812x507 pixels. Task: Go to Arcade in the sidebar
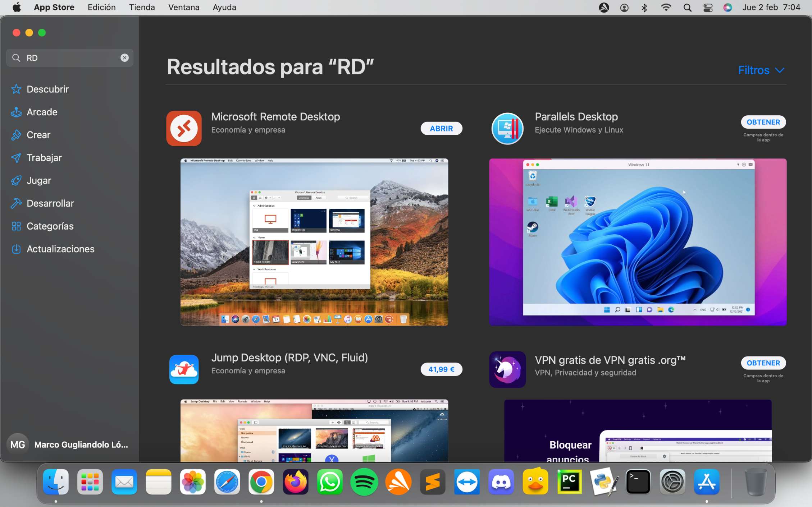tap(34, 112)
